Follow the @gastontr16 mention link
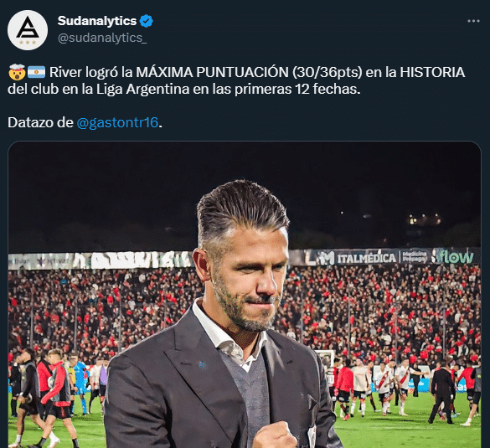 117,122
